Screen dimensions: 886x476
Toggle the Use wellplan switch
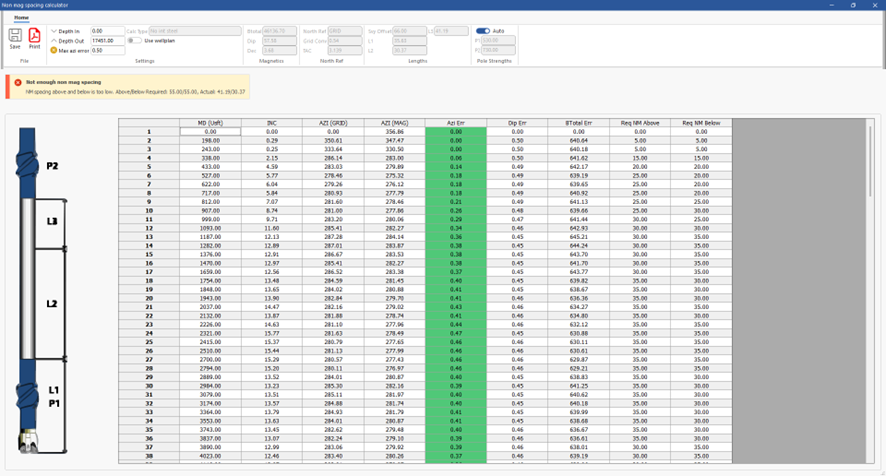(135, 41)
